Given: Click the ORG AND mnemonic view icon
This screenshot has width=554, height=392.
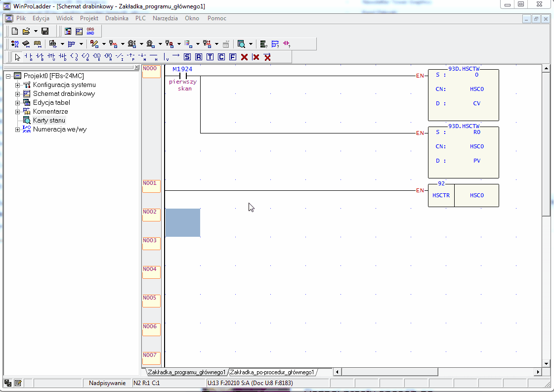Looking at the screenshot, I should click(x=90, y=31).
